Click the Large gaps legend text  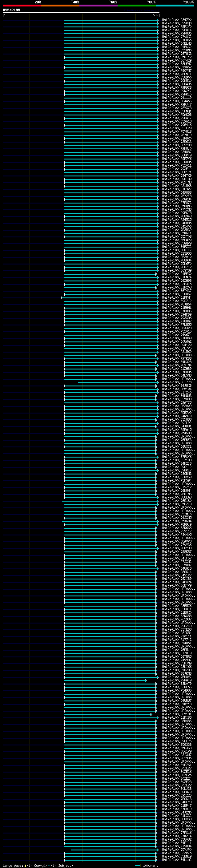point(13,865)
